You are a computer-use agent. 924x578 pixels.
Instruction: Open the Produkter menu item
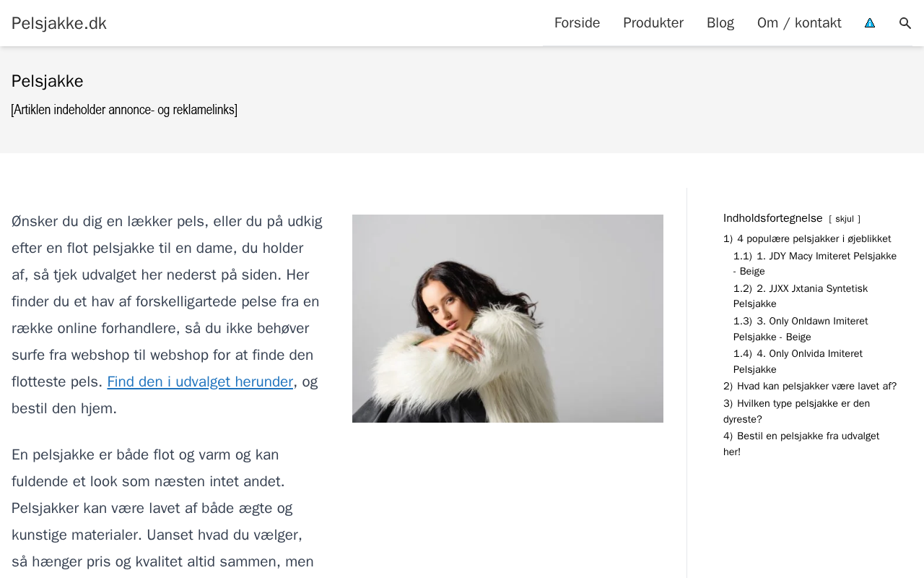(x=653, y=23)
